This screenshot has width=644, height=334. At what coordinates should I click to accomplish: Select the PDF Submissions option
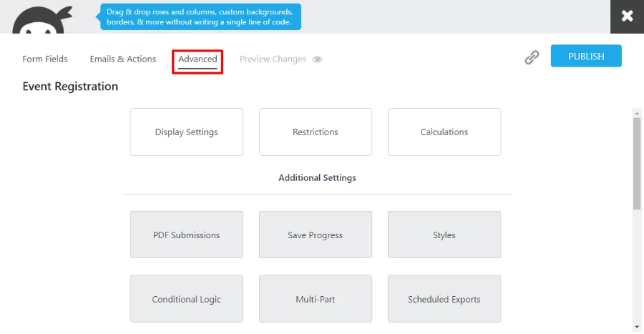(187, 235)
